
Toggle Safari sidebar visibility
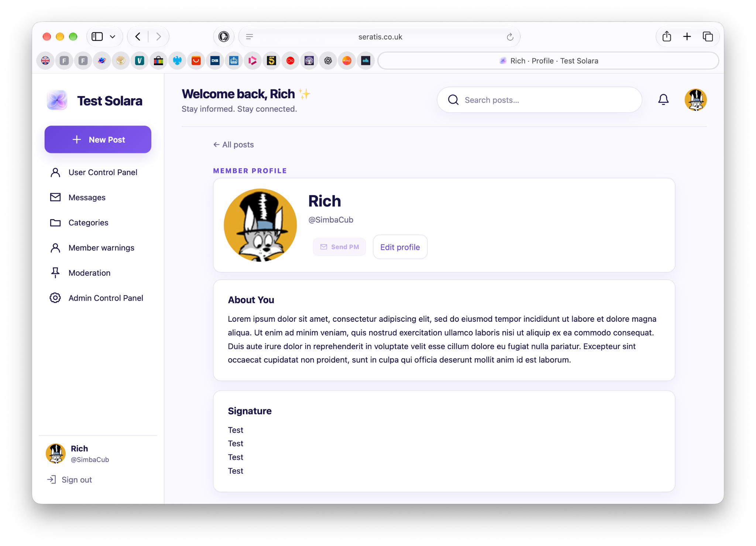(97, 37)
